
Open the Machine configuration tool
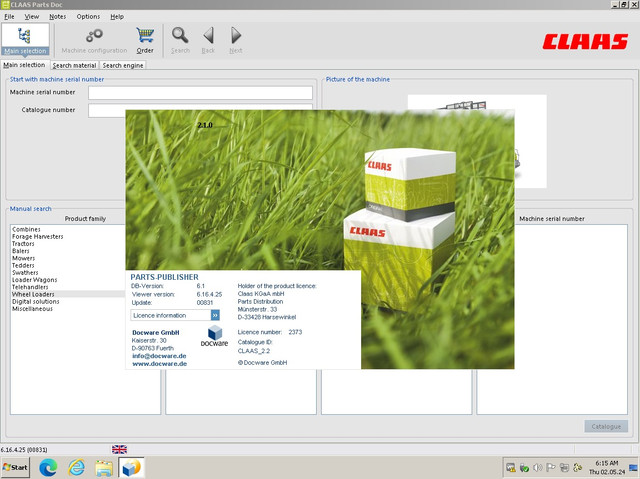94,41
